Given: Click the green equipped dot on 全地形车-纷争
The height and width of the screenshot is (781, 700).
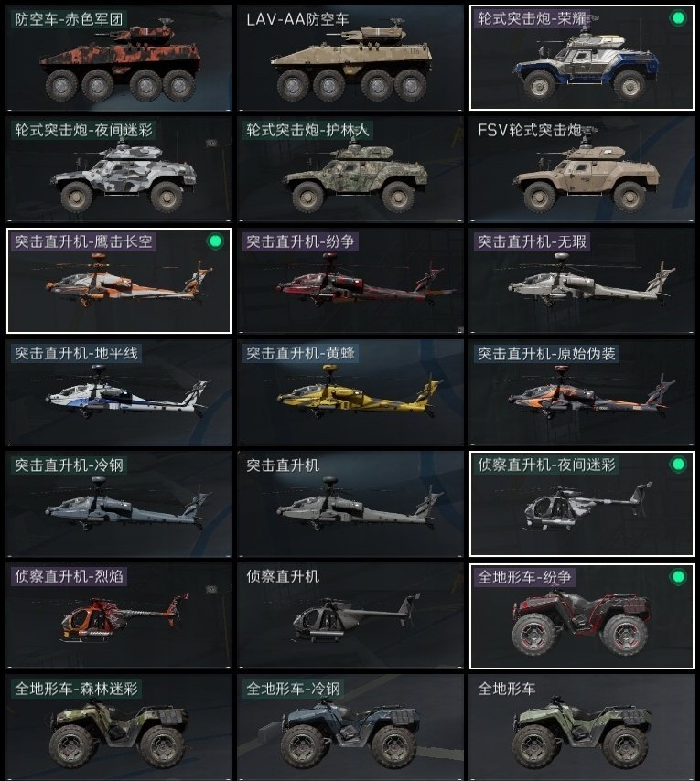Looking at the screenshot, I should (x=677, y=577).
